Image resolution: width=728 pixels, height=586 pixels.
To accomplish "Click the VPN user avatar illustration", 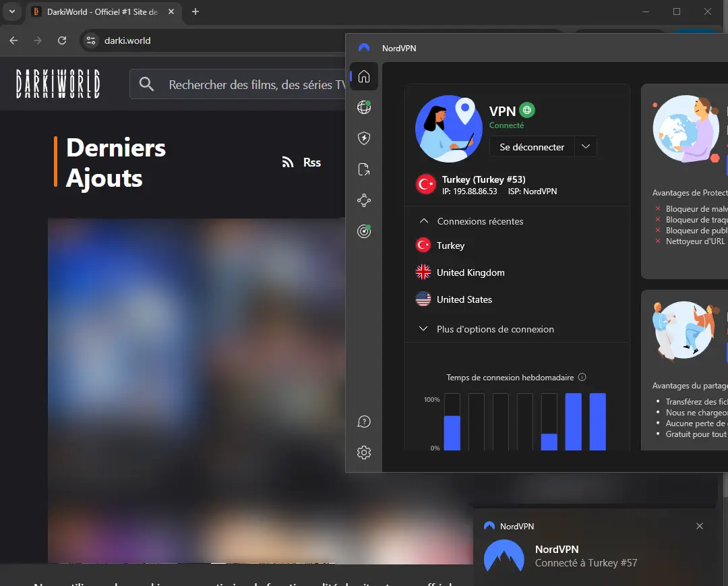I will (448, 129).
